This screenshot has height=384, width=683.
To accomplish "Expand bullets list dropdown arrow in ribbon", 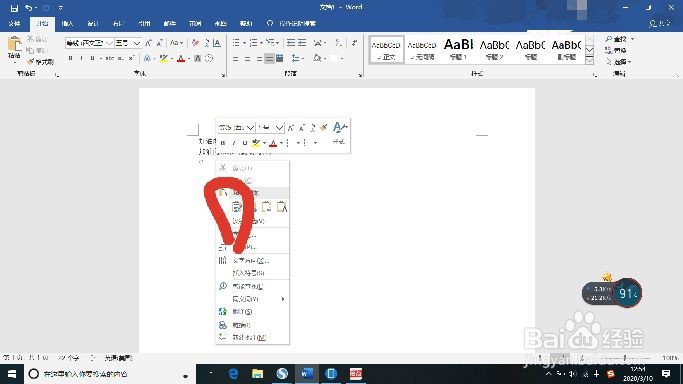I will click(x=244, y=43).
